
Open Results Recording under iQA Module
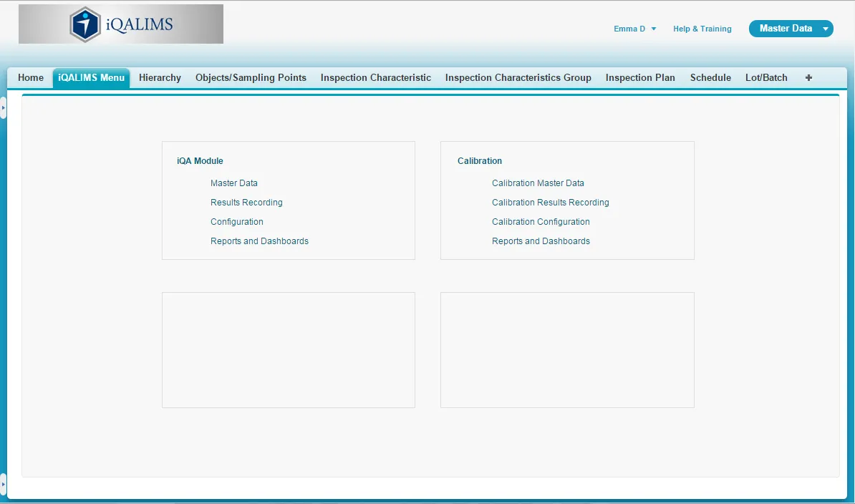click(x=246, y=202)
